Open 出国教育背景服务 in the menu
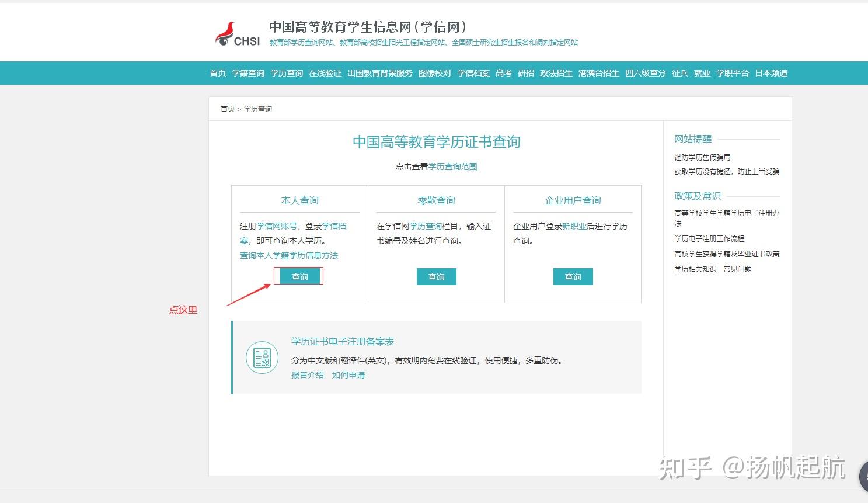This screenshot has width=868, height=503. 380,73
